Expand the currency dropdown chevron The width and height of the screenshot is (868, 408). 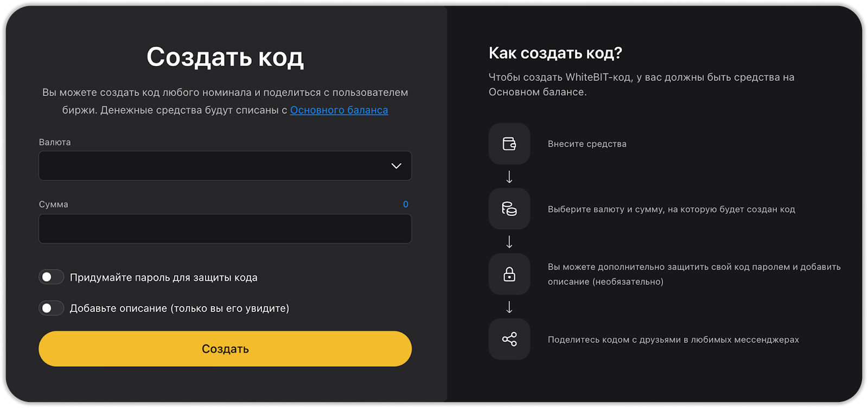[396, 165]
